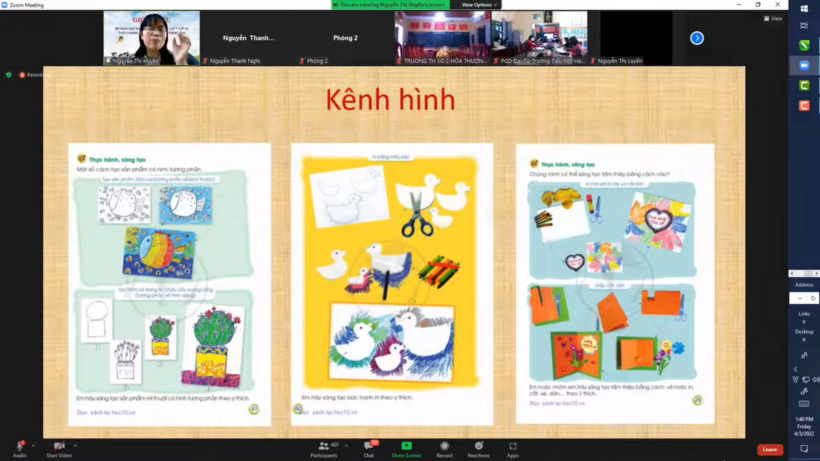
Task: Open the Windows notification center
Action: tap(805, 449)
